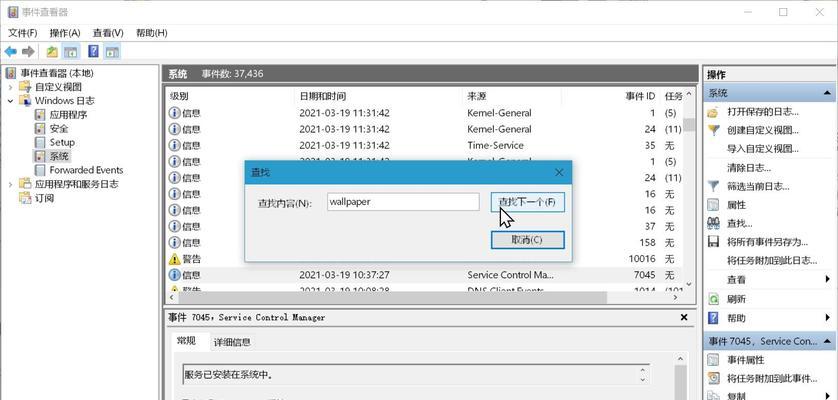Sort by the 级别 column header

(x=230, y=96)
